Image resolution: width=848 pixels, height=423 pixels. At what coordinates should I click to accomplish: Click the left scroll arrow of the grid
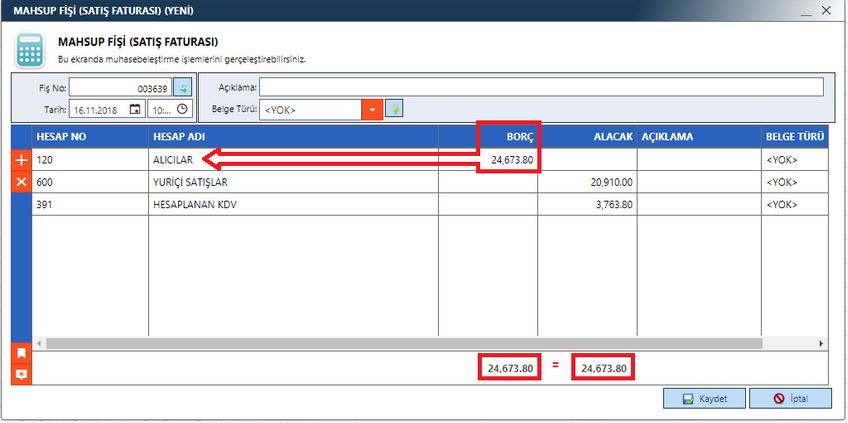(38, 343)
